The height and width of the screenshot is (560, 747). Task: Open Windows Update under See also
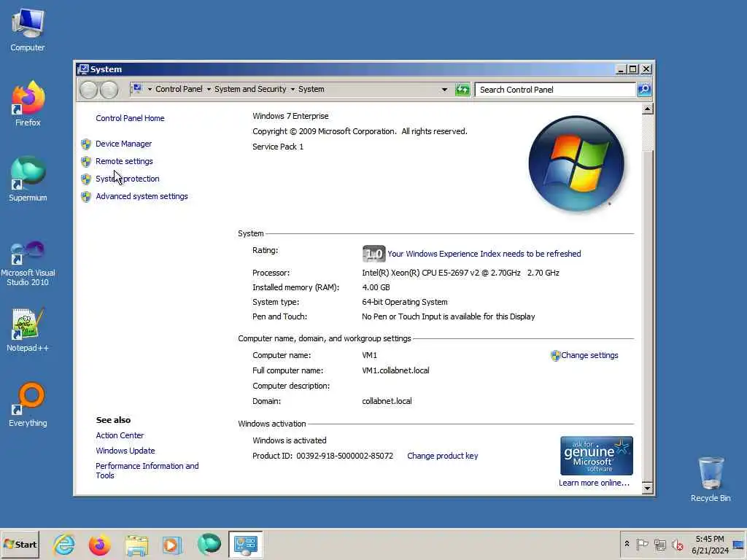[125, 451]
